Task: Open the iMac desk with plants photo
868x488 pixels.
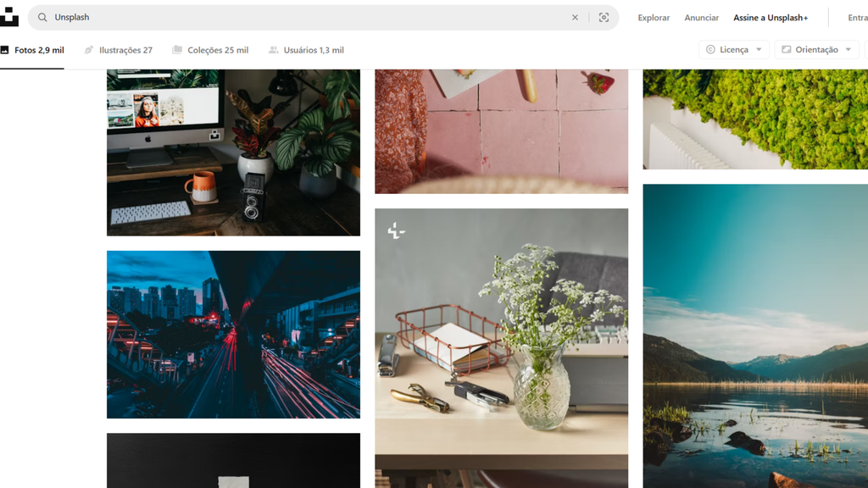Action: click(x=234, y=152)
